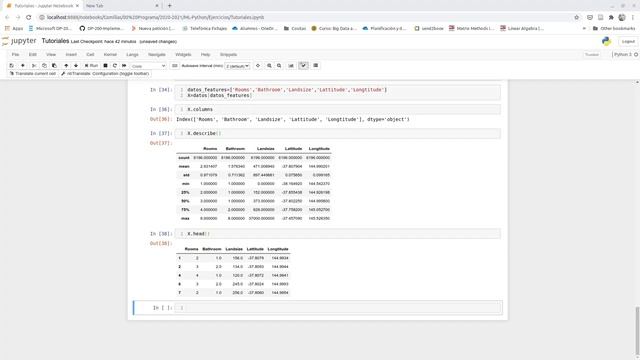The width and height of the screenshot is (640, 360).
Task: Click the empty input cell at bottom
Action: [338, 308]
